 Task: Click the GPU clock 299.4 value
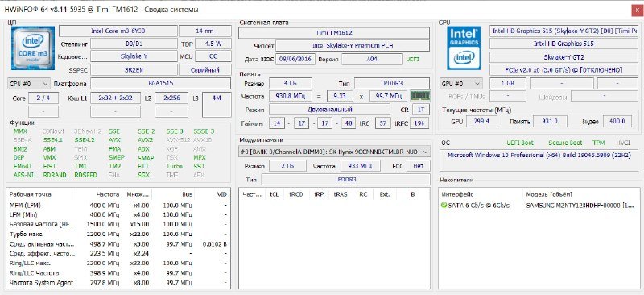pyautogui.click(x=481, y=122)
